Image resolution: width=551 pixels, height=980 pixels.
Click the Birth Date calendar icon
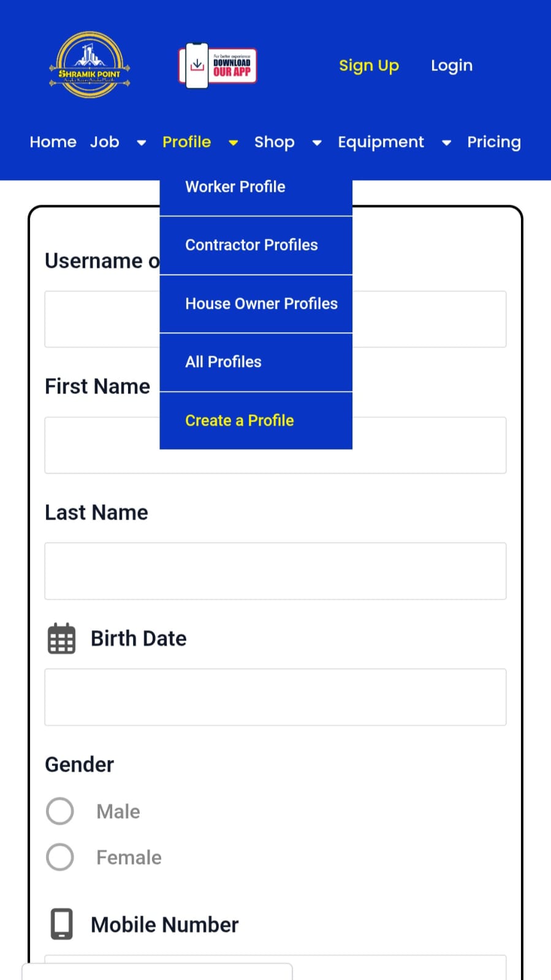[61, 639]
